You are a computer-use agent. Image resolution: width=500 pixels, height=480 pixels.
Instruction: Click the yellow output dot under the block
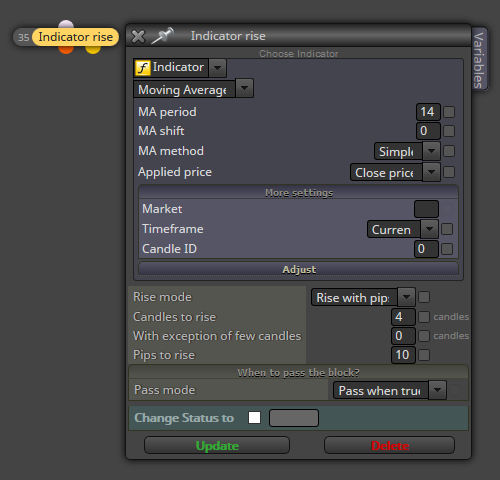[x=93, y=50]
